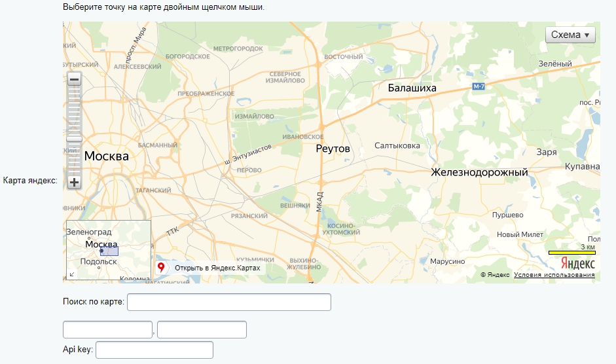Viewport: 616px width, 364px height.
Task: Click the Измайлово district label
Action: click(255, 117)
